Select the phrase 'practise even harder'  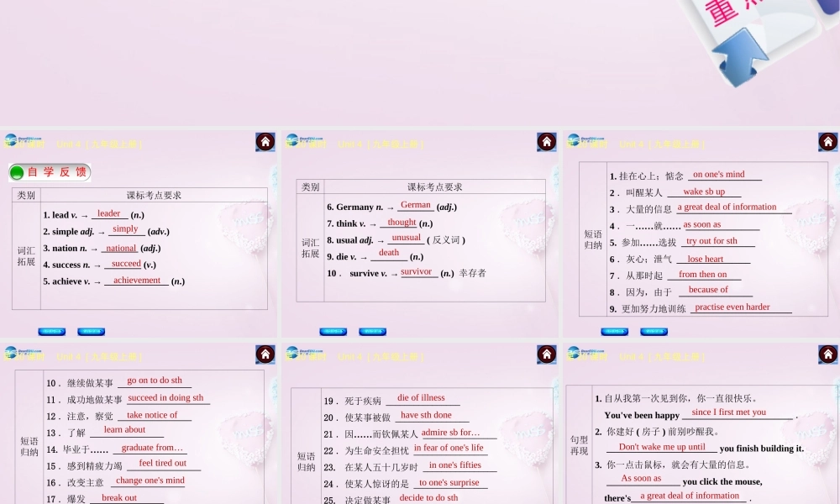(732, 307)
